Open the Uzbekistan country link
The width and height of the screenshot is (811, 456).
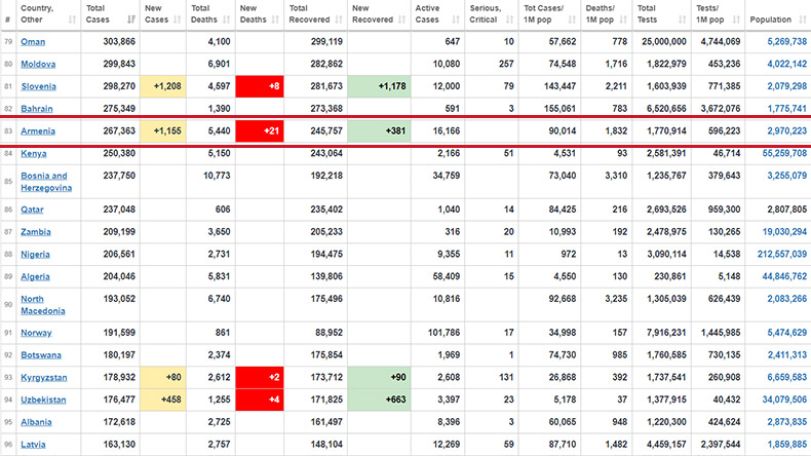click(43, 400)
